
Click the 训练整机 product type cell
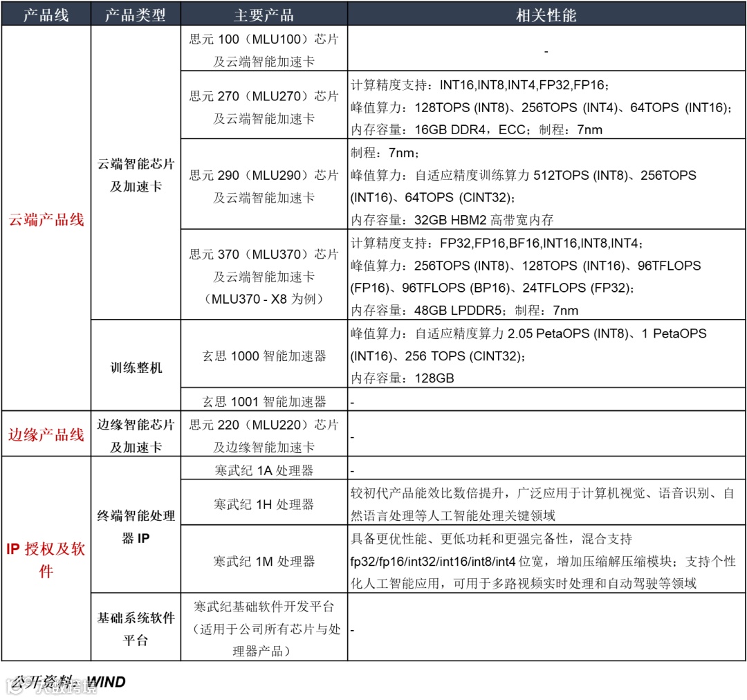point(136,365)
